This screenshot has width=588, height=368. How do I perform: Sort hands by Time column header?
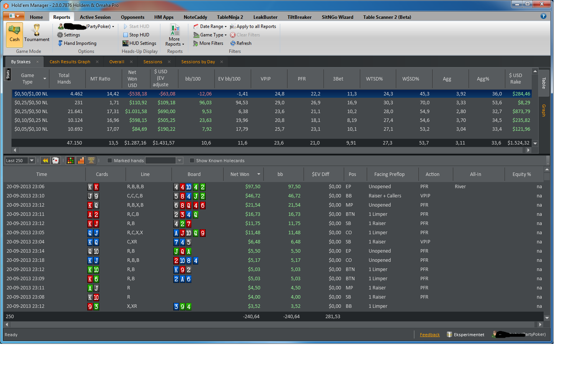[42, 174]
